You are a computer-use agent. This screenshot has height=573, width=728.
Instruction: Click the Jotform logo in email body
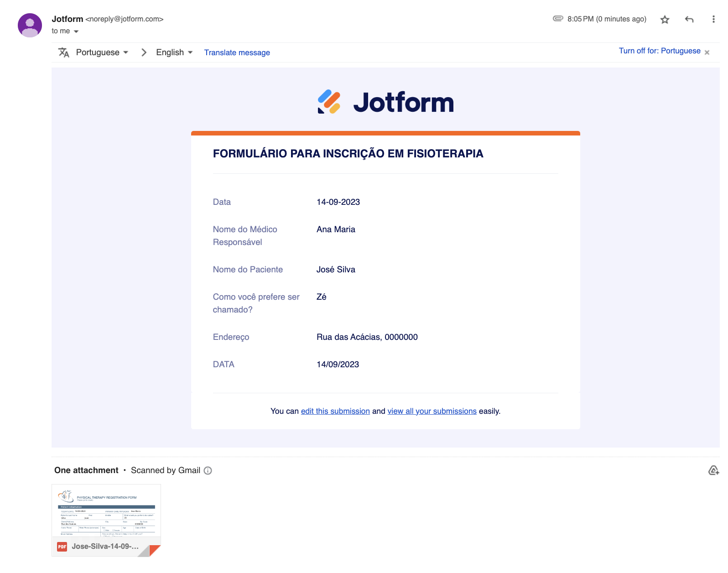tap(385, 102)
